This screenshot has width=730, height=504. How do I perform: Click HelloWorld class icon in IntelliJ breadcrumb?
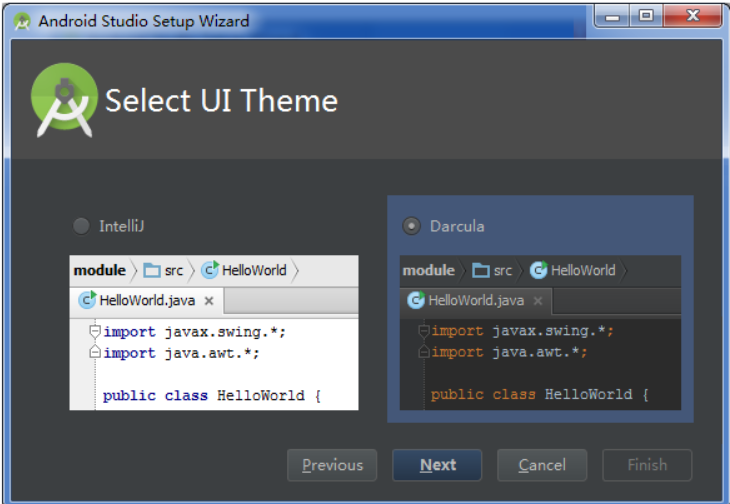(x=210, y=270)
